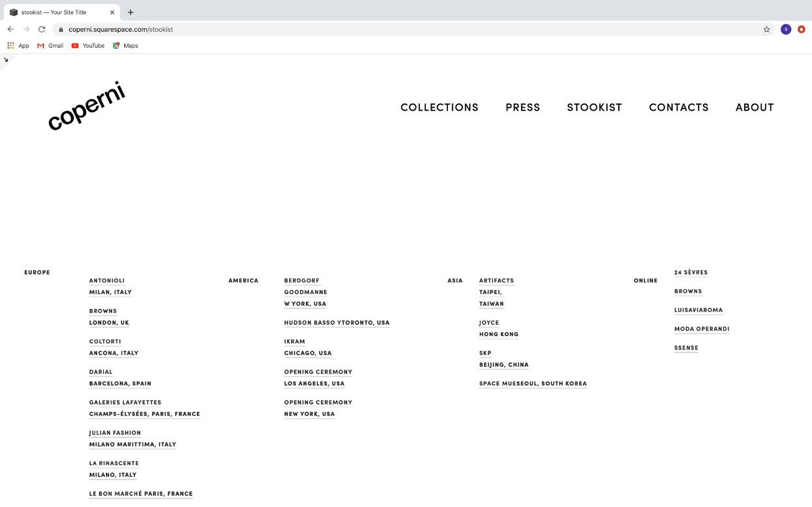Open the Collections menu item

point(440,108)
